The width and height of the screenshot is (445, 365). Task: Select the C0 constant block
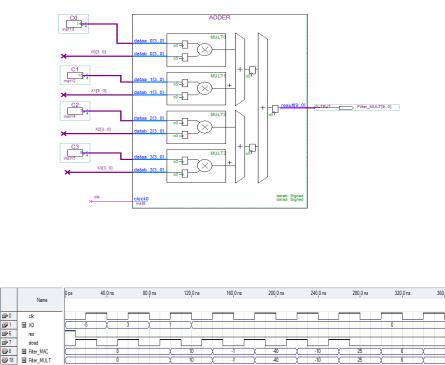click(73, 24)
